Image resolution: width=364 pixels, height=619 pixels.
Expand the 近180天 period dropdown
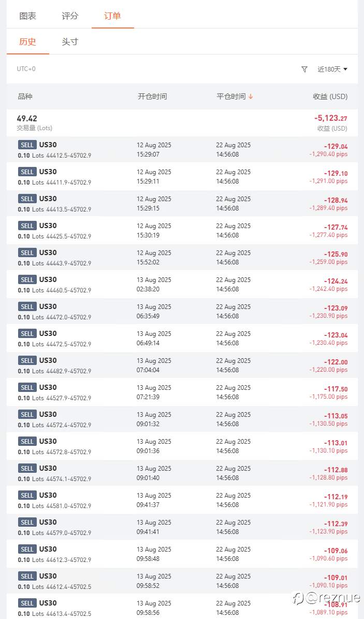332,69
